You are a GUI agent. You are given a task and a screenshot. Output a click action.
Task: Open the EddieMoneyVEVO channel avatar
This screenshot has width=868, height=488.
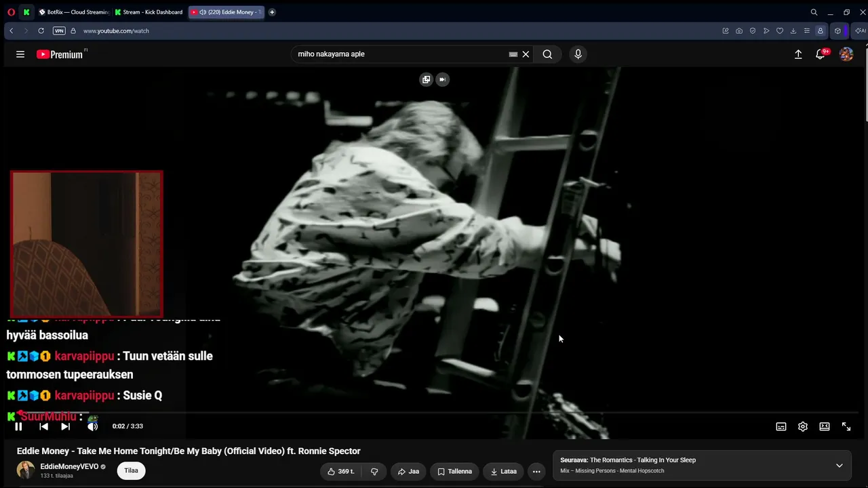(x=26, y=470)
